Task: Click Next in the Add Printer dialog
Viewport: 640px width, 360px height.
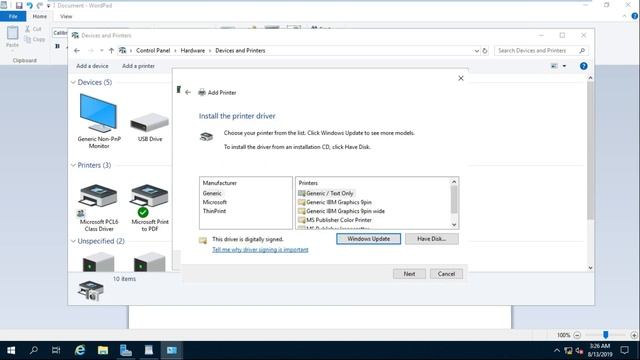Action: pyautogui.click(x=409, y=274)
